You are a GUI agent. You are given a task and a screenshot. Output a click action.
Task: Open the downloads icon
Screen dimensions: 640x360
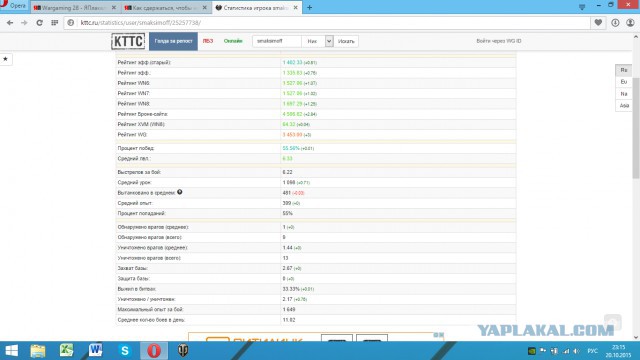(615, 23)
